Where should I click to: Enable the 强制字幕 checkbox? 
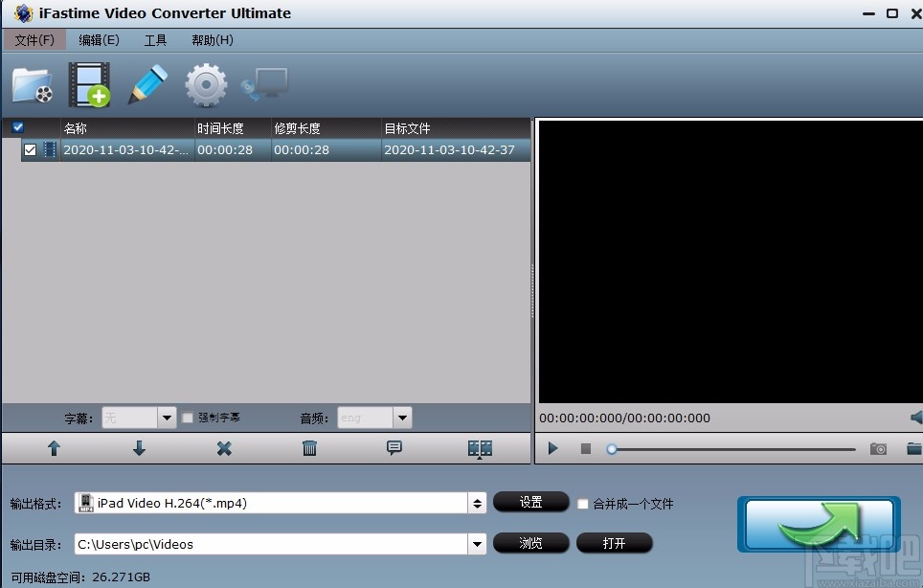188,418
